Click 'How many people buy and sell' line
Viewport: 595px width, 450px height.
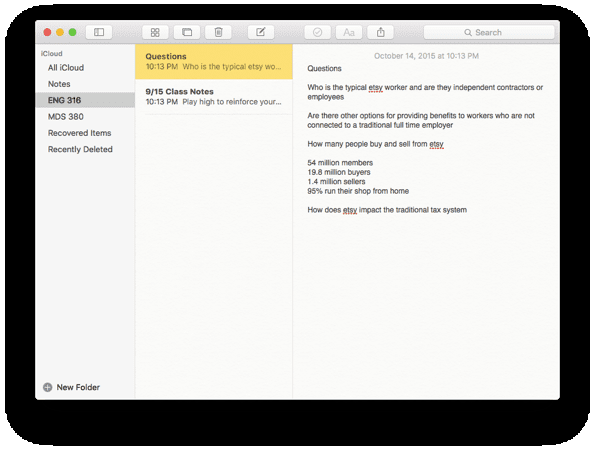375,144
